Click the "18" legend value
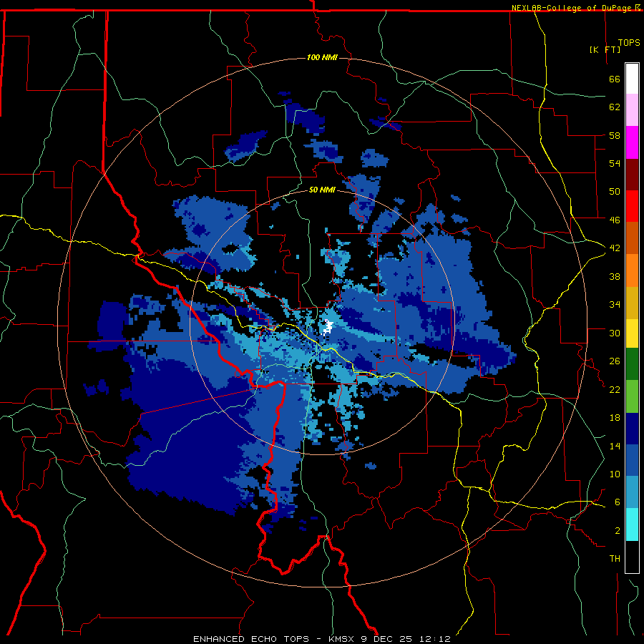The width and height of the screenshot is (644, 644). click(x=614, y=418)
